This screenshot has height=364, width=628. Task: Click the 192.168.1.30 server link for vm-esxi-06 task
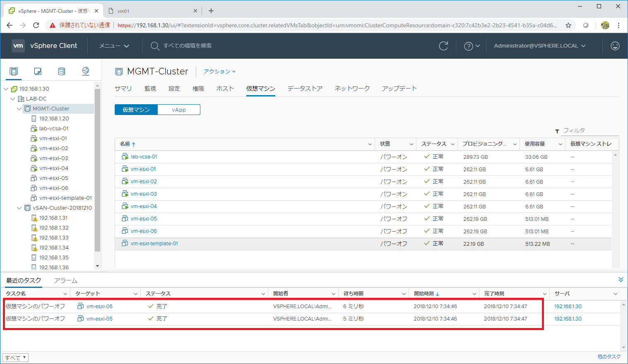pyautogui.click(x=568, y=307)
